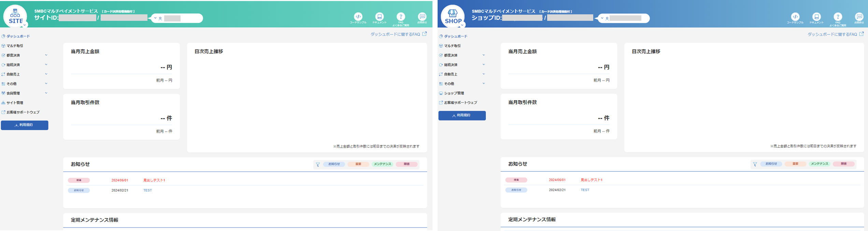Toggle 重要 filter chip on SITE screen

[x=358, y=164]
